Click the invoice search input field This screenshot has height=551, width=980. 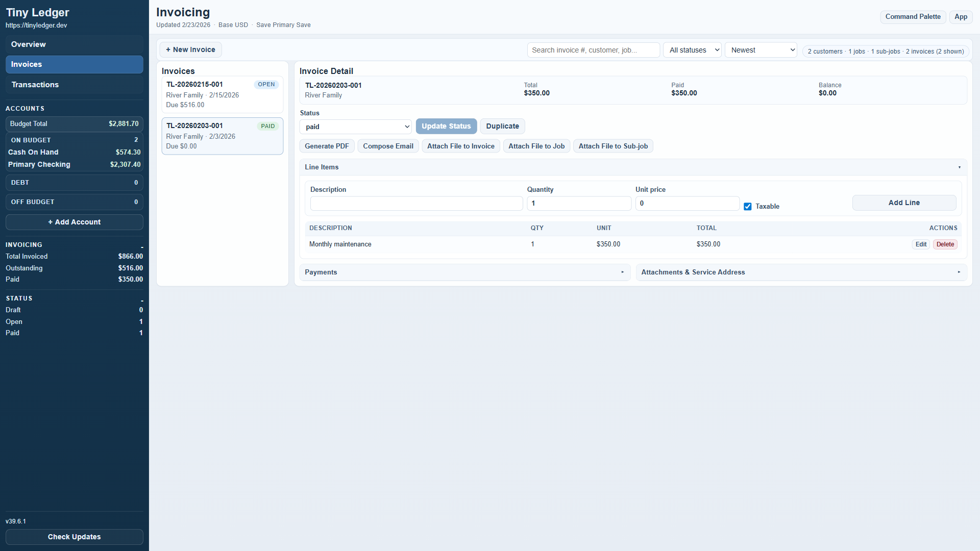(x=593, y=49)
